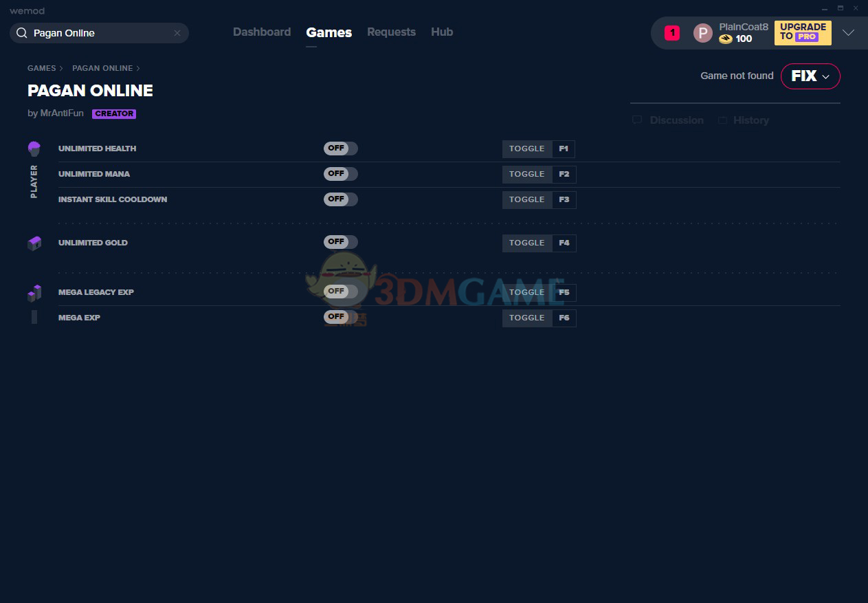Switch to the Dashboard tab
The image size is (868, 603).
262,32
